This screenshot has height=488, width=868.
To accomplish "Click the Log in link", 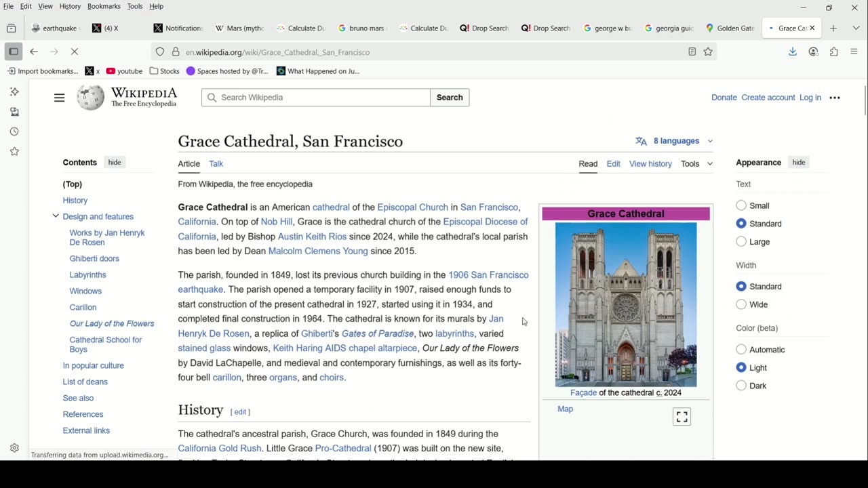I will tap(810, 98).
